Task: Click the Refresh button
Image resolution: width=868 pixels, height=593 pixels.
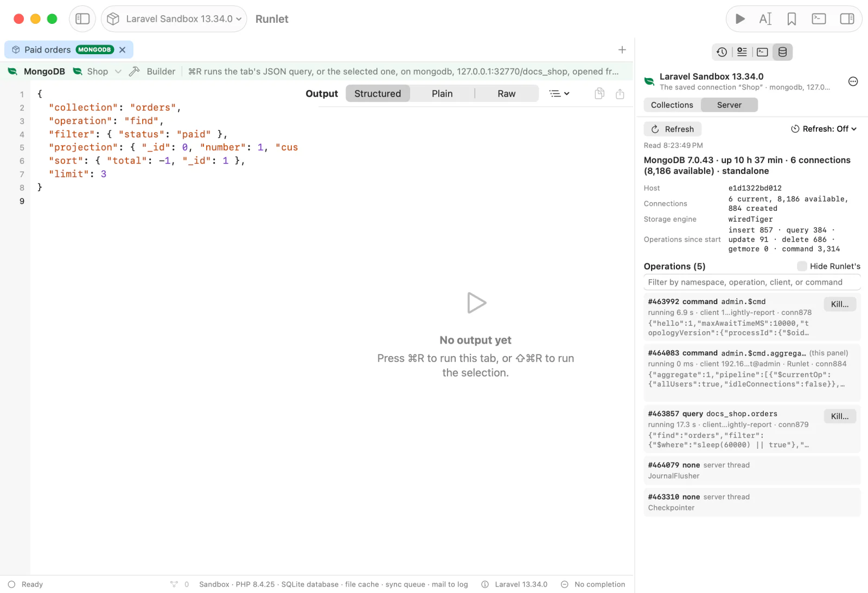Action: [673, 129]
